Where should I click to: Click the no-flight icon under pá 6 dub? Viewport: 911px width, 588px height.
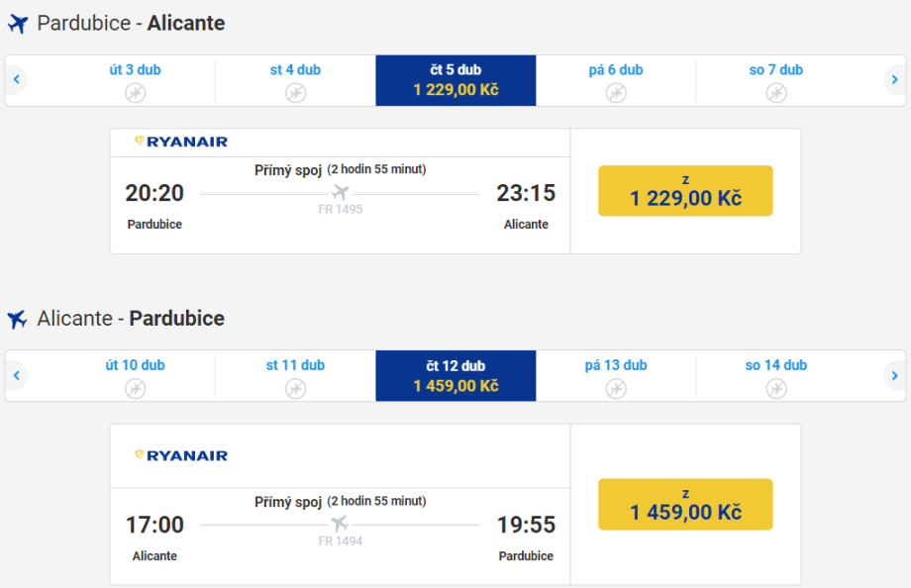[x=616, y=93]
